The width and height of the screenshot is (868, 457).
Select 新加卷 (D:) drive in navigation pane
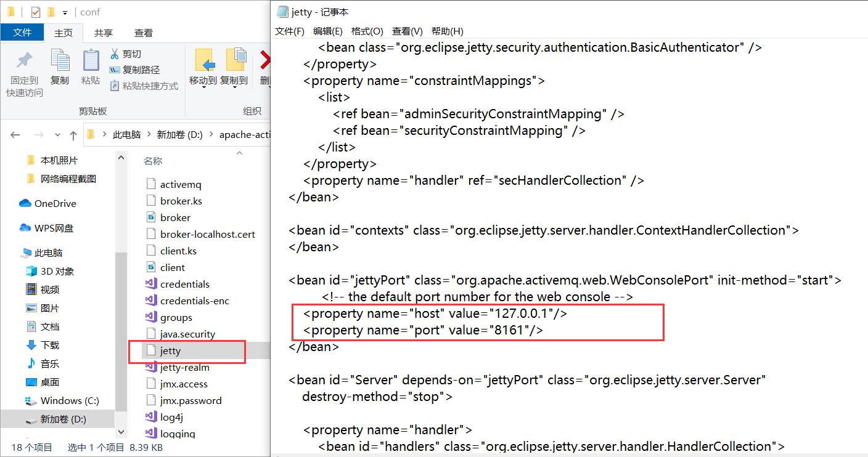click(x=56, y=419)
